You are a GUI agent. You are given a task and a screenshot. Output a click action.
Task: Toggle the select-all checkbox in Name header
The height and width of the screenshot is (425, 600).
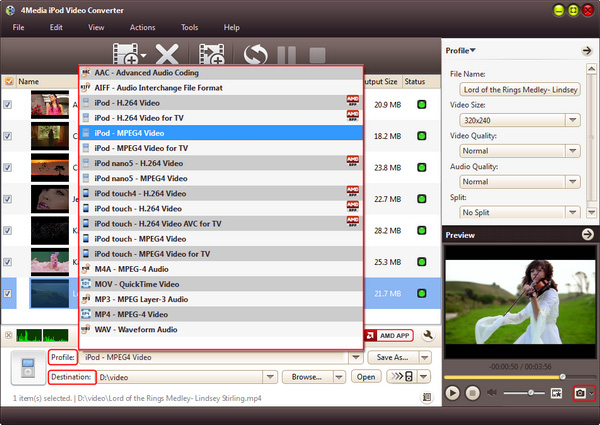(x=8, y=81)
